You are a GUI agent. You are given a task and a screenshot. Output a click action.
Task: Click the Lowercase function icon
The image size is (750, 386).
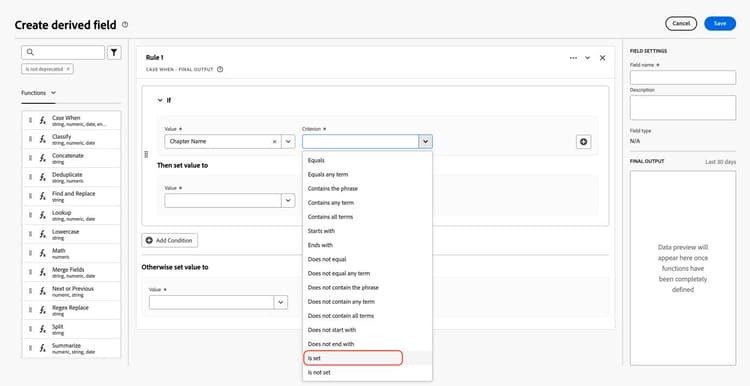tap(43, 234)
